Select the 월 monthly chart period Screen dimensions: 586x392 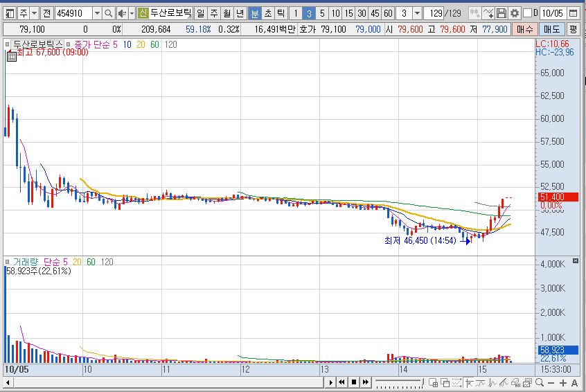[x=227, y=14]
